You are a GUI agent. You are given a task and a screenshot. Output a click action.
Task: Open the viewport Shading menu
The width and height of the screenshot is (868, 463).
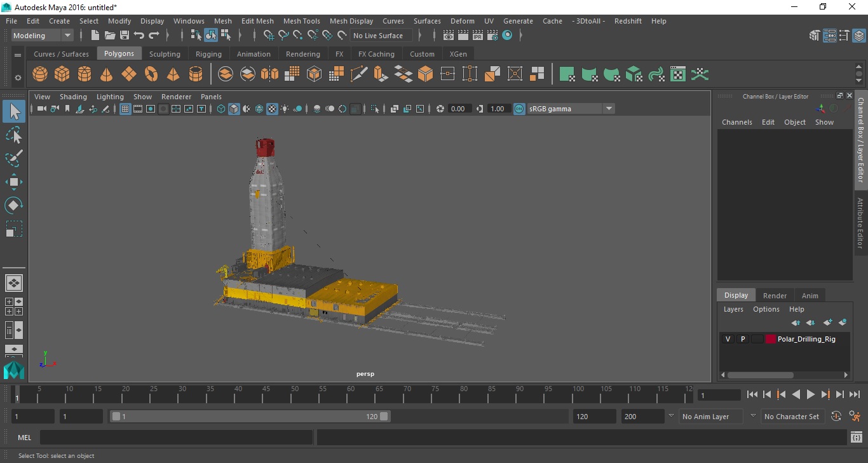pyautogui.click(x=73, y=97)
